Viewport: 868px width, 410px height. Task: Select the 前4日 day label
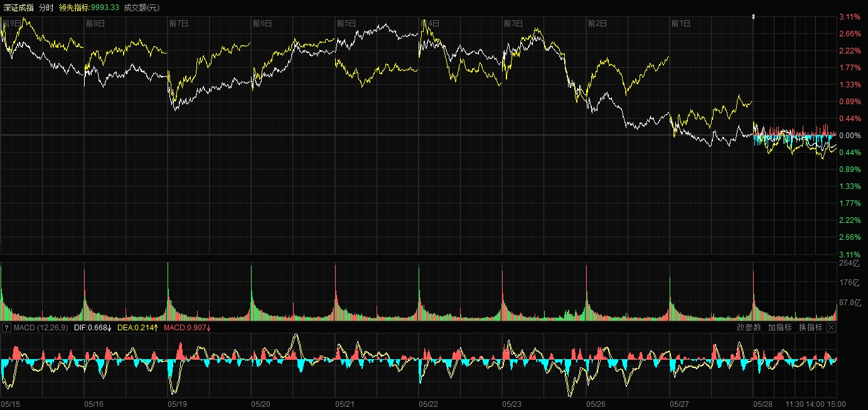point(430,23)
